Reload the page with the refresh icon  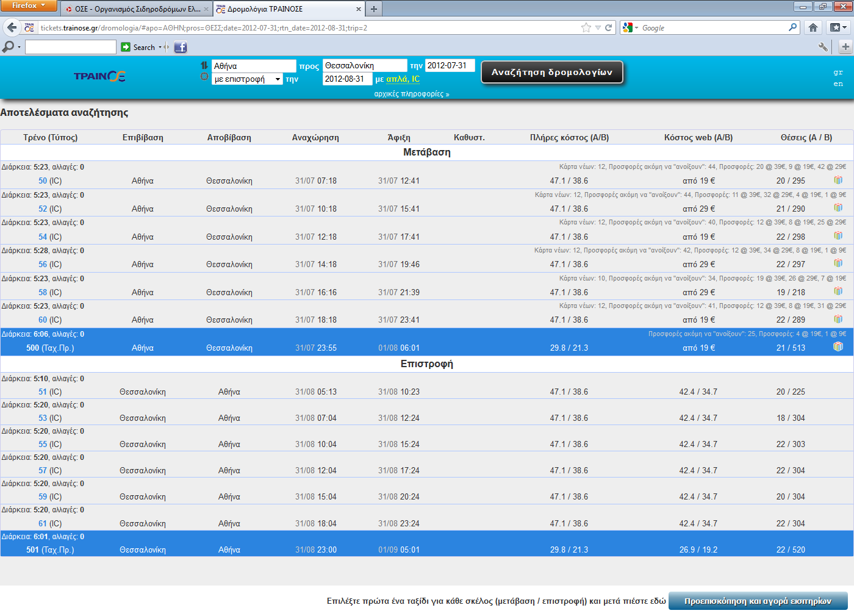coord(608,27)
